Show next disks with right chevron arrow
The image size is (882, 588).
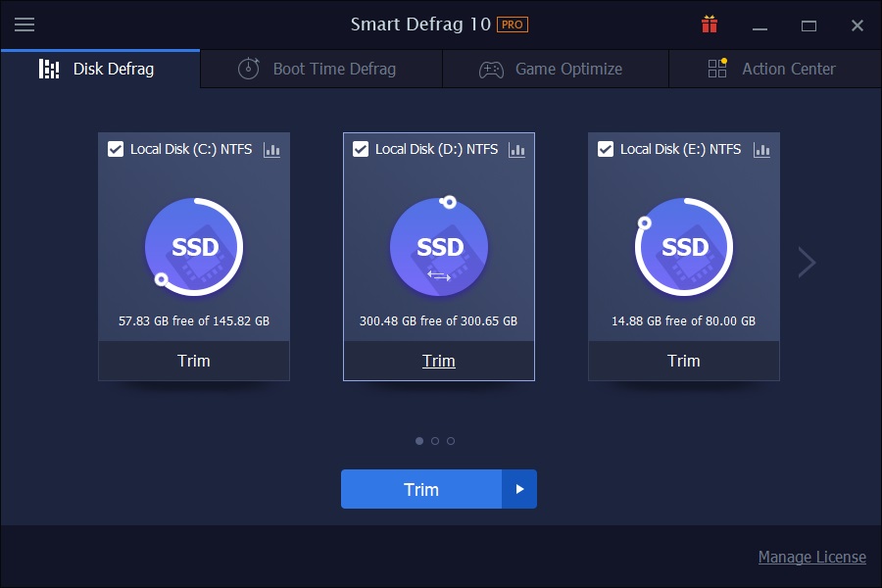click(807, 263)
